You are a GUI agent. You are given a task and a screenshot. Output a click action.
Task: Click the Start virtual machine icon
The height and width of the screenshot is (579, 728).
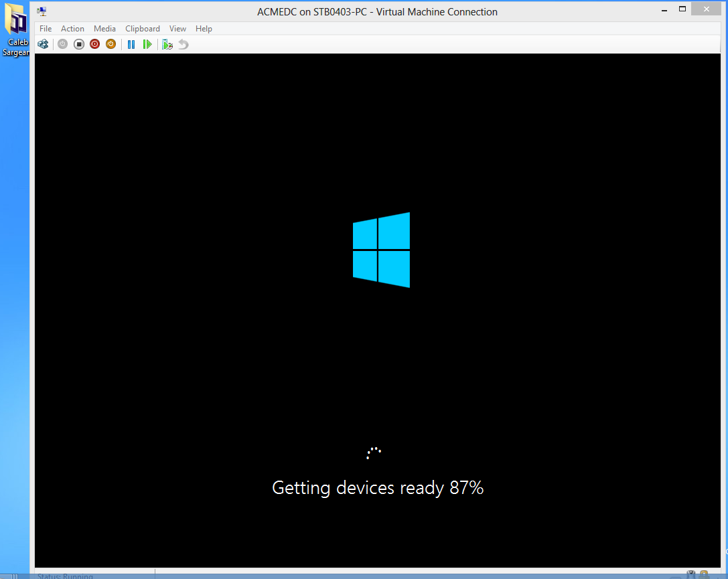pyautogui.click(x=63, y=44)
